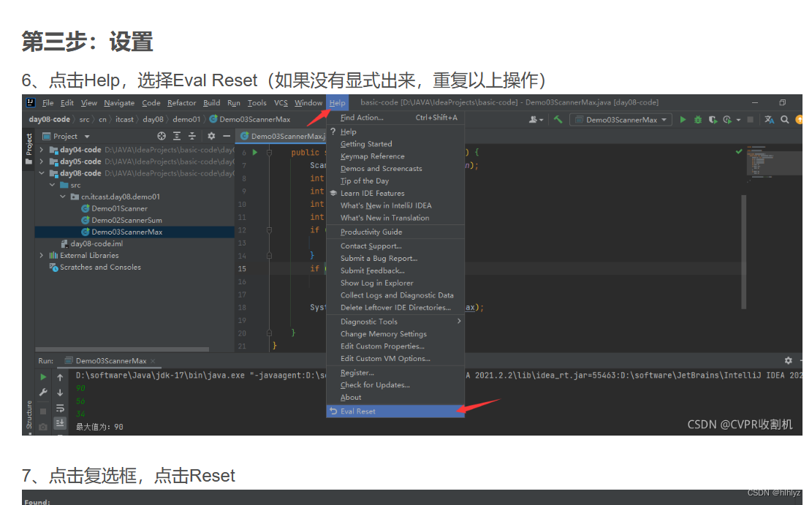The width and height of the screenshot is (812, 505).
Task: Click the IntelliJ IDEA logo icon
Action: pyautogui.click(x=31, y=102)
